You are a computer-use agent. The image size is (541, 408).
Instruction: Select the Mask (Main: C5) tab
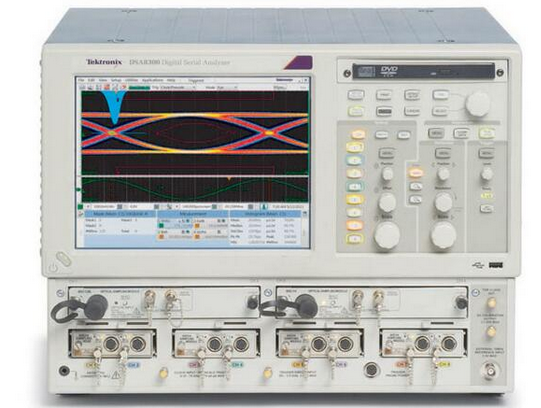pos(119,214)
